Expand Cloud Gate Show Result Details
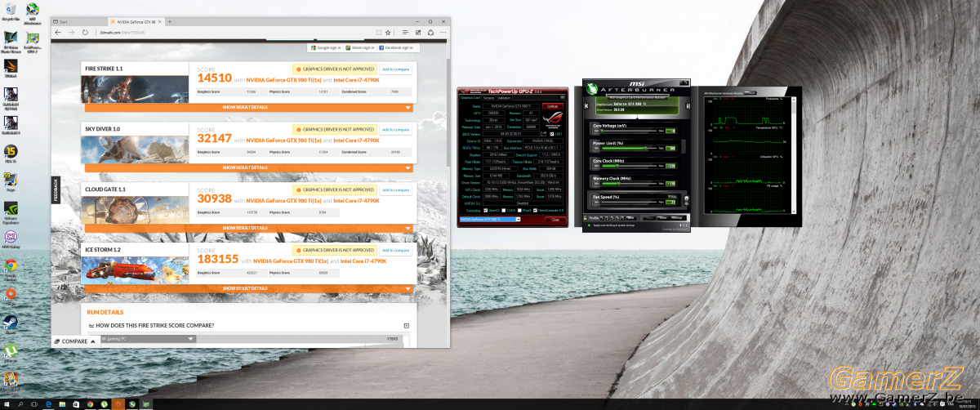Viewport: 980px width, 410px height. tap(249, 228)
